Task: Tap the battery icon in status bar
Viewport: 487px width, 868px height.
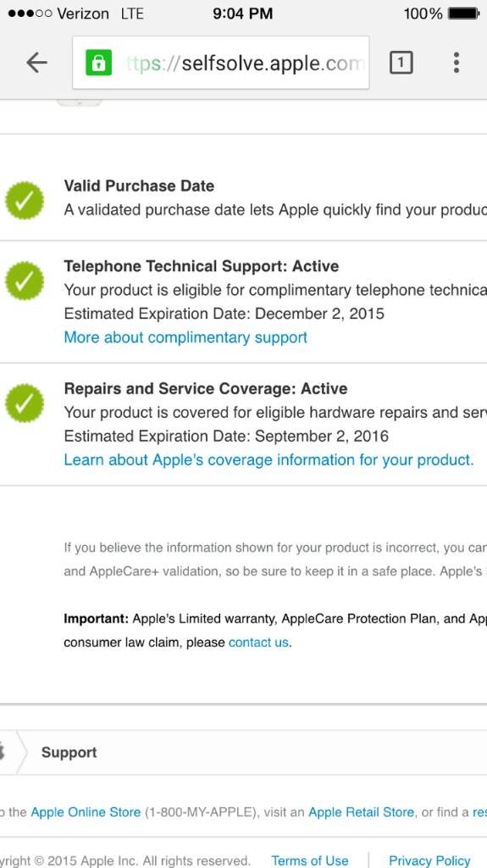Action: [464, 14]
